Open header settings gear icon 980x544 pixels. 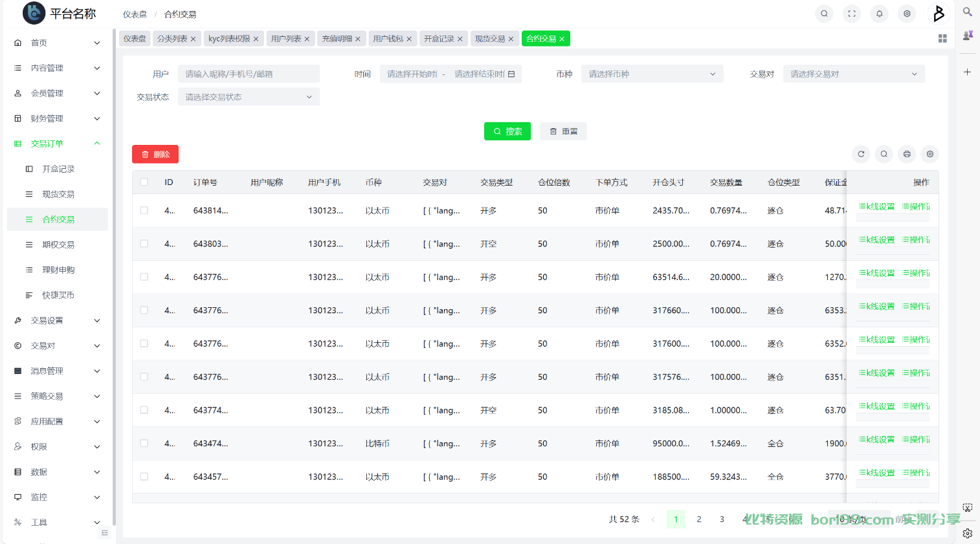click(x=907, y=14)
